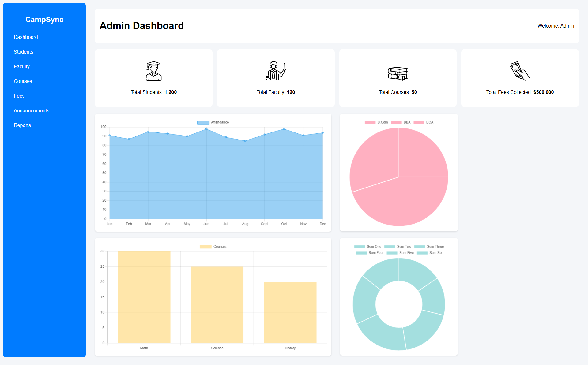Open the Courses sidebar item
The width and height of the screenshot is (588, 365).
pyautogui.click(x=23, y=81)
